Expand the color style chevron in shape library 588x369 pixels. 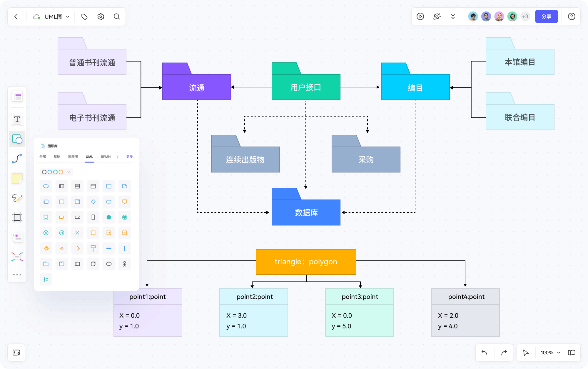tap(69, 172)
